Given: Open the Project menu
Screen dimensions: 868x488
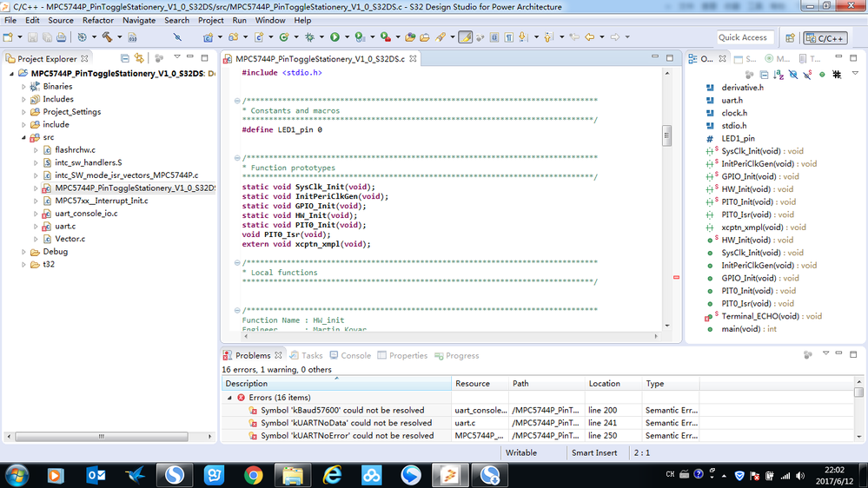Looking at the screenshot, I should (x=211, y=20).
